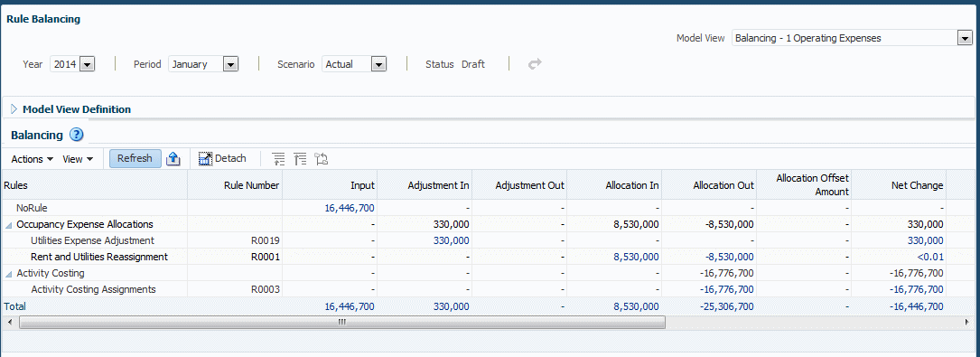The width and height of the screenshot is (980, 357).
Task: Click the Net Change column header
Action: pos(898,185)
